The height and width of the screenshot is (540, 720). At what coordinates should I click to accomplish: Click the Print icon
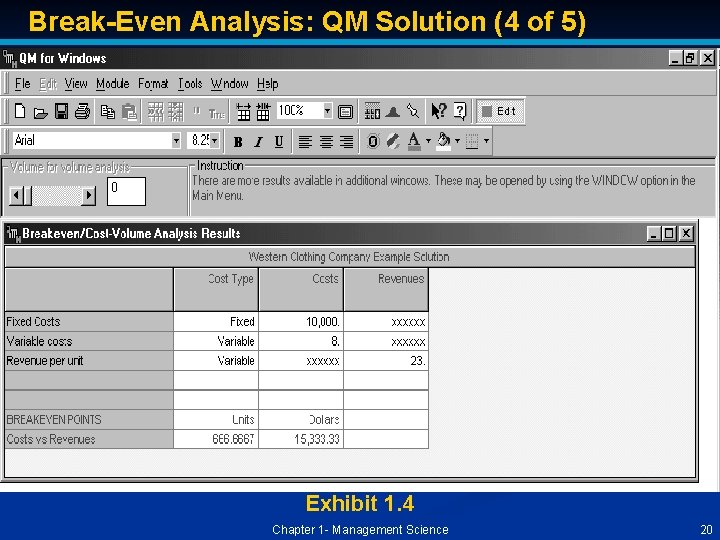click(82, 111)
